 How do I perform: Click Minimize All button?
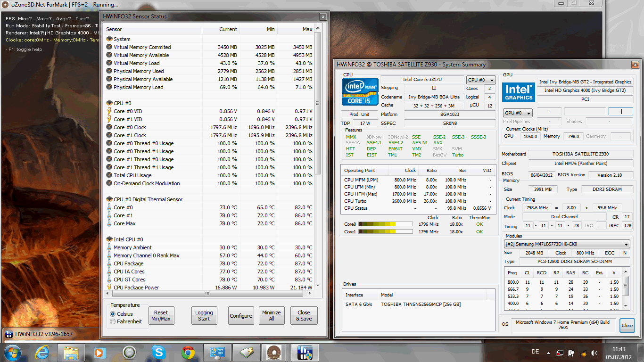pos(272,316)
